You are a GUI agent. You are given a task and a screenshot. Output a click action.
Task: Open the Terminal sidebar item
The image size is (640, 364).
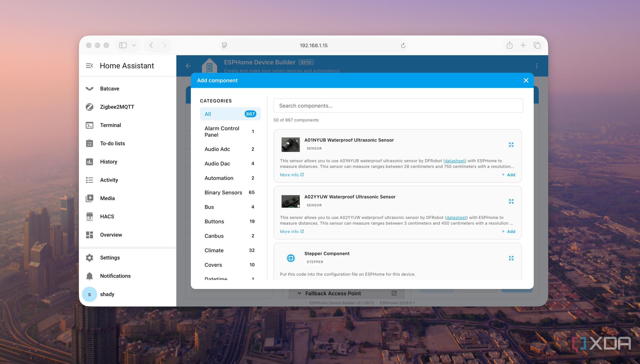pos(127,125)
